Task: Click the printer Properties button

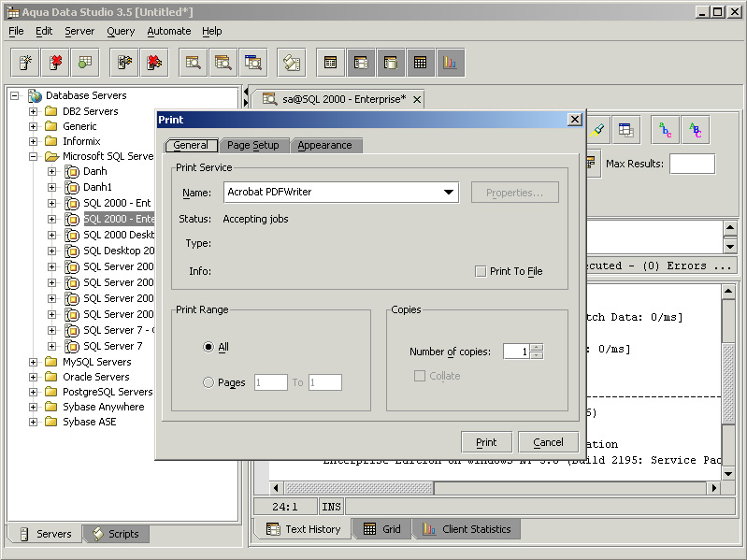Action: click(514, 193)
